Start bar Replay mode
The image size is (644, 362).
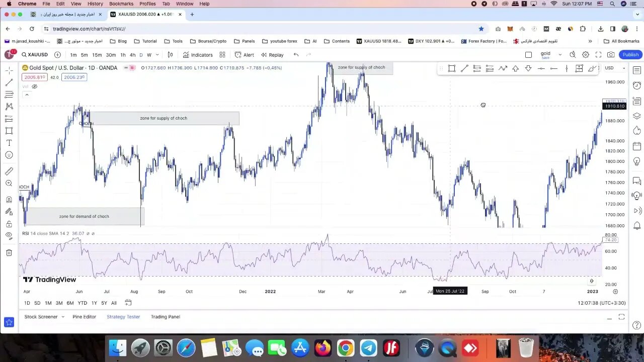pyautogui.click(x=272, y=55)
